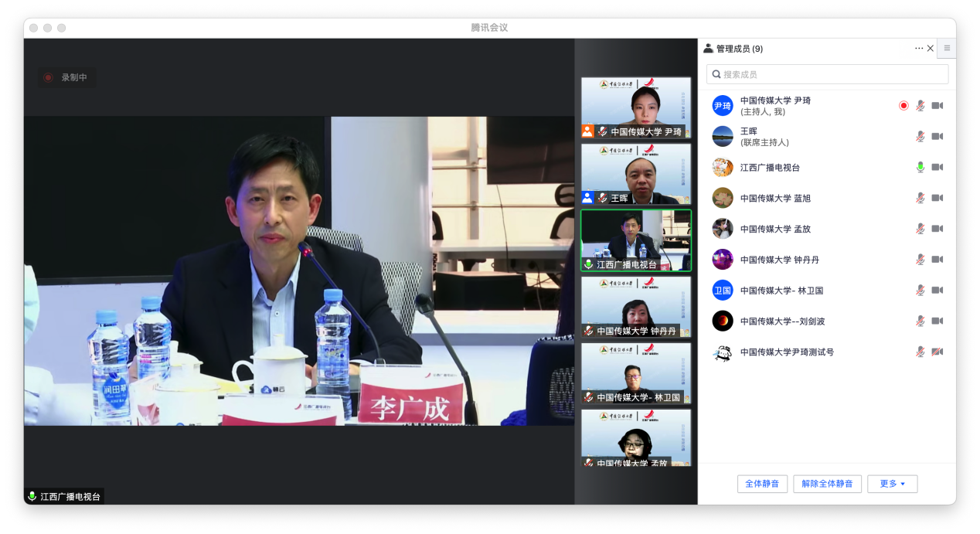Click camera icon for 中国传媒大学 蓝旭
This screenshot has width=980, height=534.
pyautogui.click(x=937, y=198)
